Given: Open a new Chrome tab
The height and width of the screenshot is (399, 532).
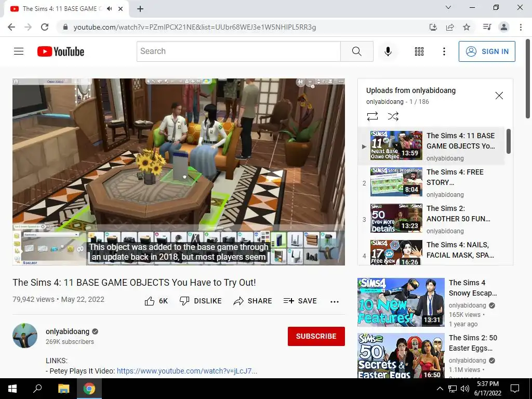Looking at the screenshot, I should (x=140, y=9).
